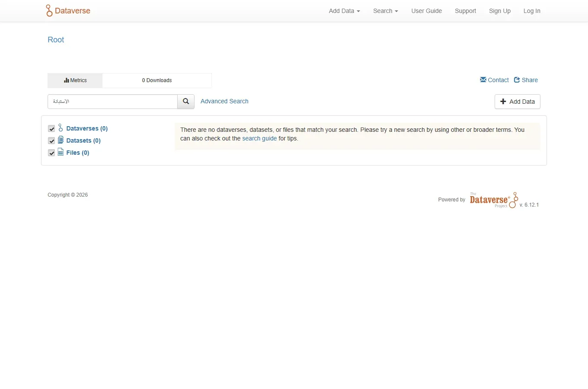Click the Copyright © 2026 text
This screenshot has width=588, height=389.
coord(67,195)
